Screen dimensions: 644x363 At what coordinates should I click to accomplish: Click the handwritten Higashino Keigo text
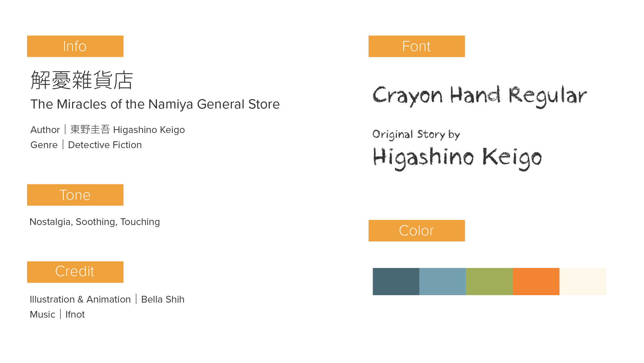pos(457,158)
